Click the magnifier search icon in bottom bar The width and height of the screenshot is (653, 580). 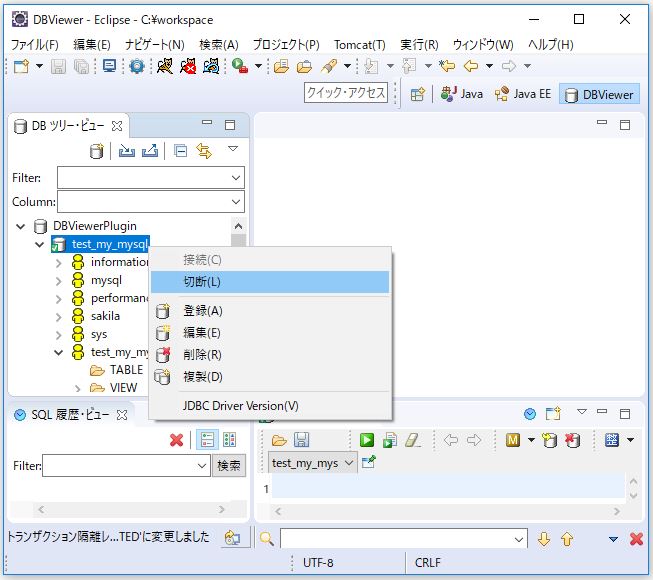pos(267,539)
